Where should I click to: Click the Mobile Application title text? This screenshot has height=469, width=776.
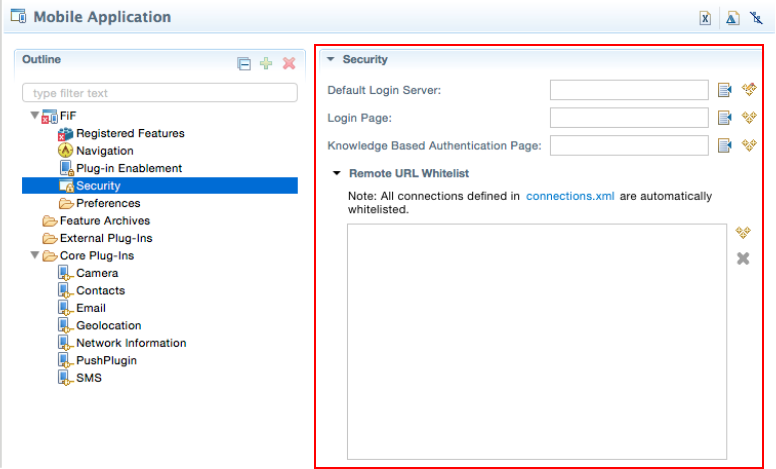click(x=102, y=17)
